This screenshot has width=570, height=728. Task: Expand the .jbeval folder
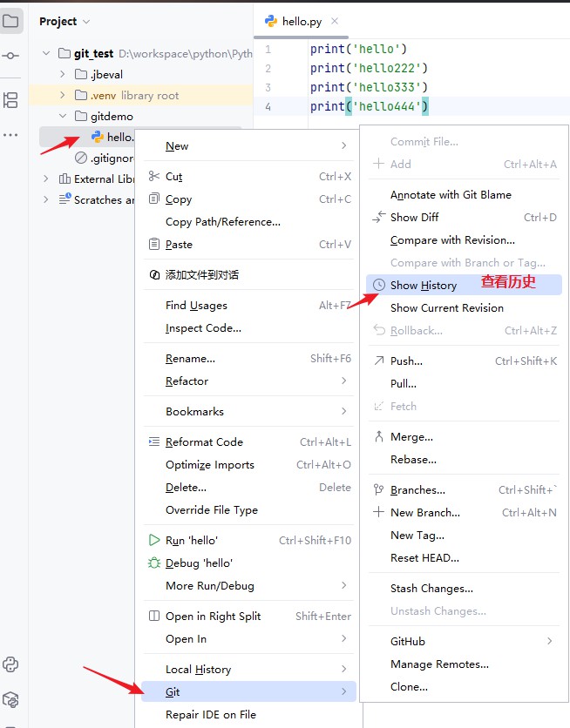tap(63, 74)
